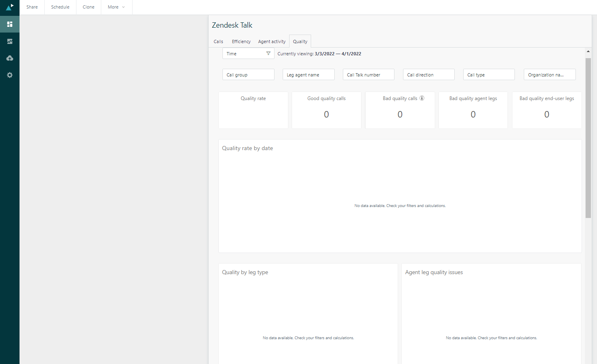Image resolution: width=597 pixels, height=364 pixels.
Task: Click the Quality rate by date title
Action: (x=247, y=148)
